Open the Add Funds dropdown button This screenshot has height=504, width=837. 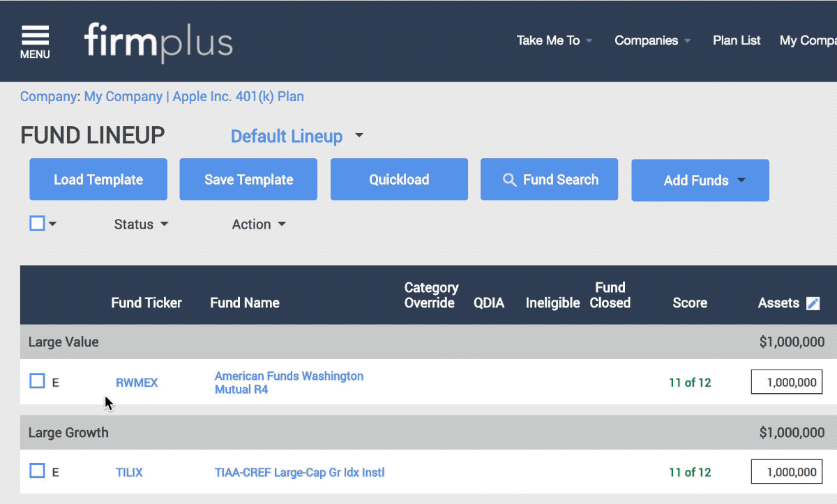coord(700,180)
